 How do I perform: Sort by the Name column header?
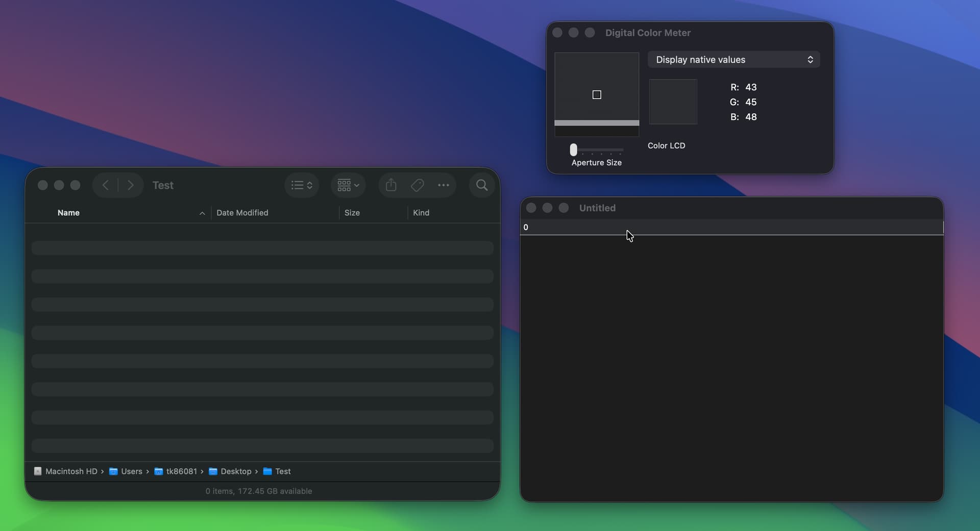[x=68, y=213]
